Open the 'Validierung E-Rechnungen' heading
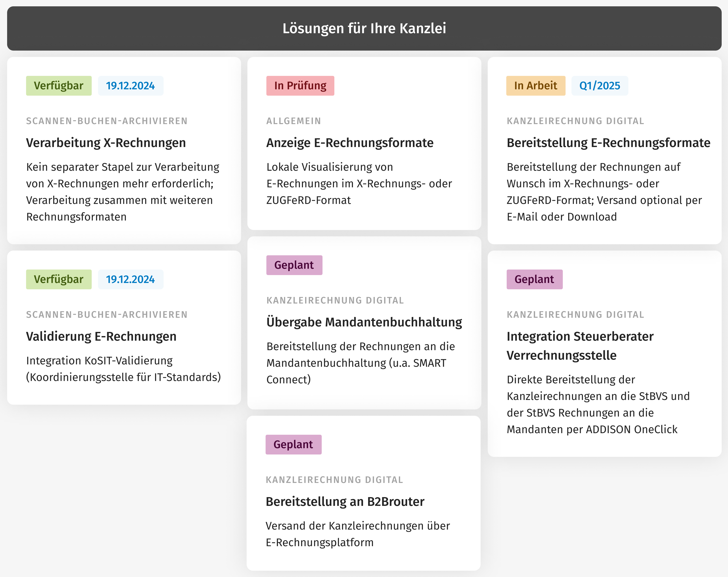 click(101, 336)
